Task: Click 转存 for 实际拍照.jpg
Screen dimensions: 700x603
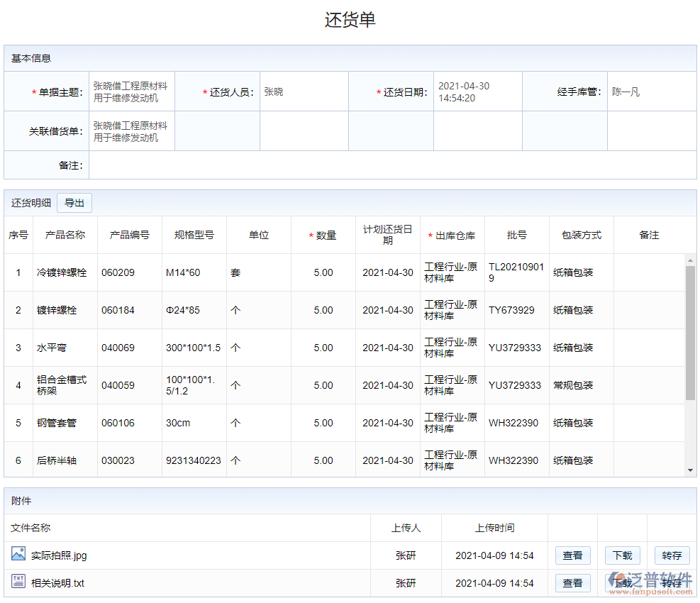Action: (672, 555)
